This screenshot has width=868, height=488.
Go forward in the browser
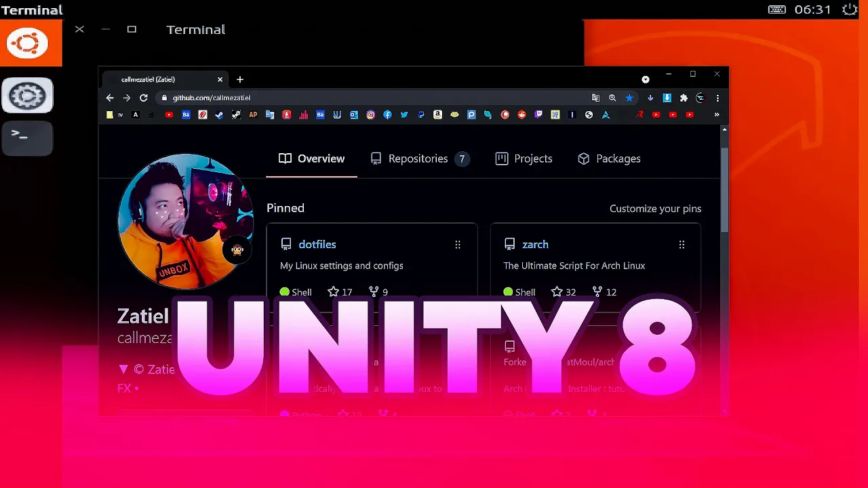[126, 98]
